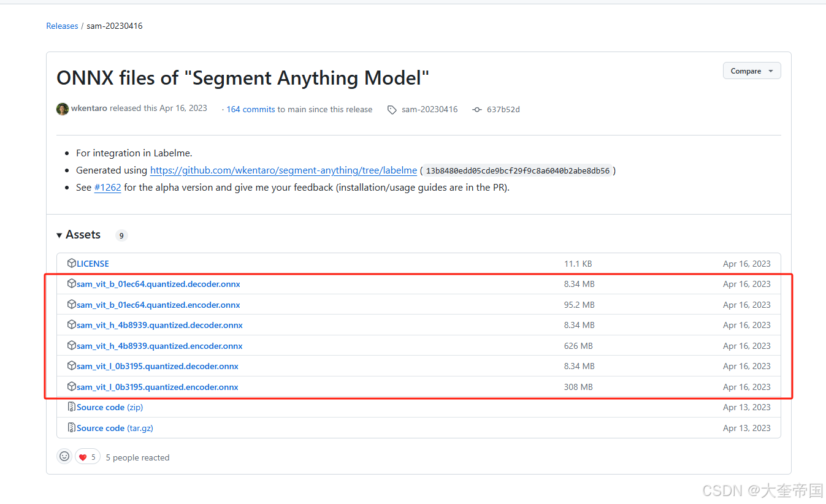This screenshot has width=826, height=504.
Task: Download sam_vit_l_0b3195.quantized.encoder.onnx
Action: coord(158,387)
